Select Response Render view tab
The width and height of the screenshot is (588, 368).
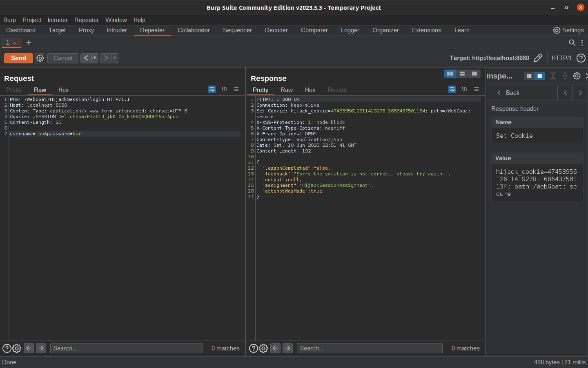pyautogui.click(x=337, y=90)
